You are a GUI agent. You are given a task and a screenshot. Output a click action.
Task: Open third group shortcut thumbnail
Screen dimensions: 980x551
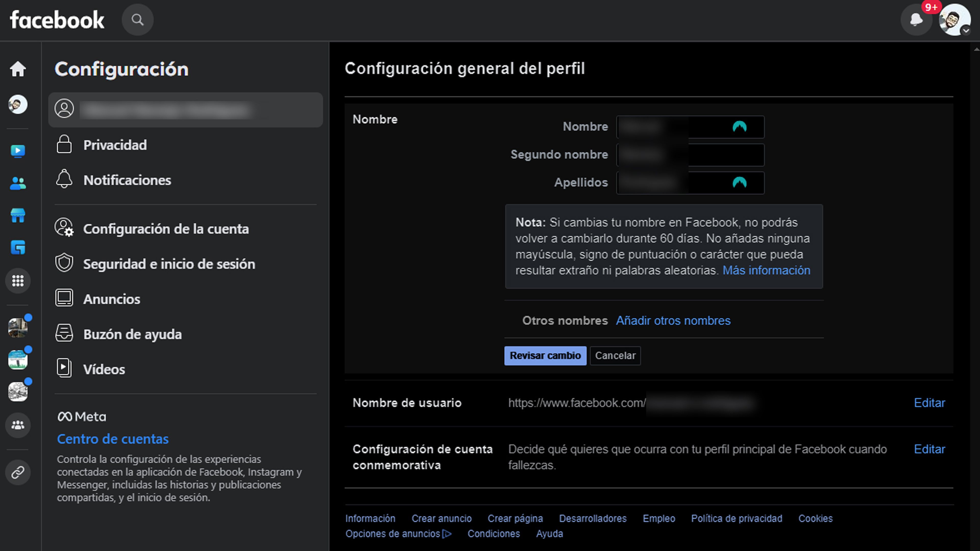[x=18, y=392]
